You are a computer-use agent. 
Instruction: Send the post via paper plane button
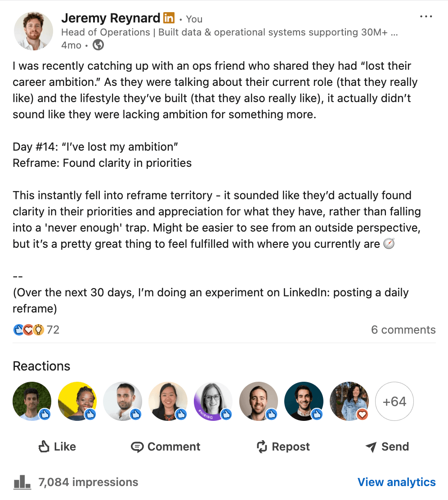(x=387, y=446)
